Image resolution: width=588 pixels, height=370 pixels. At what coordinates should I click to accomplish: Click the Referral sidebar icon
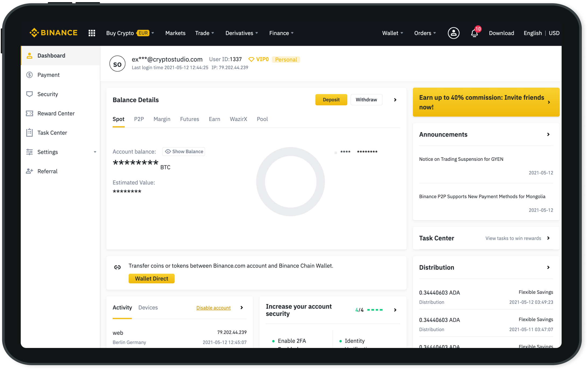30,171
